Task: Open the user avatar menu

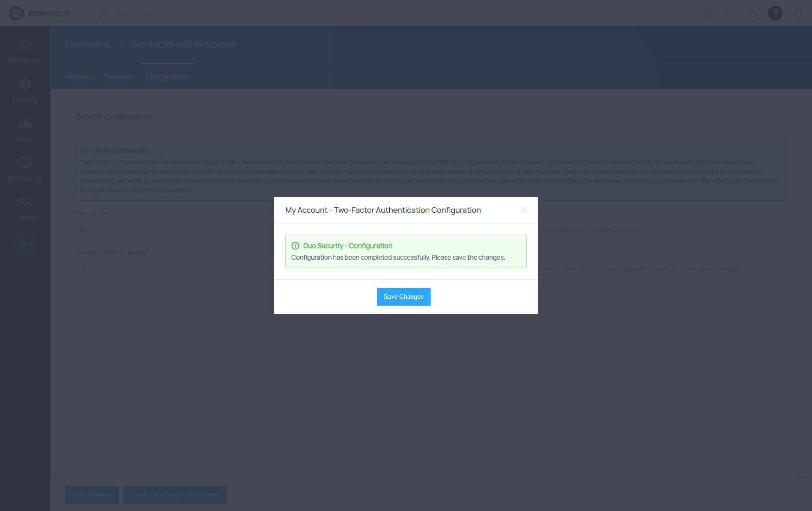Action: 775,13
